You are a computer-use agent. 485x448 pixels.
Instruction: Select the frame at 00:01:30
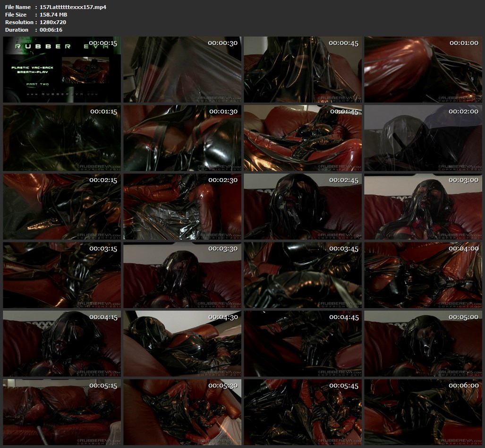(x=182, y=138)
